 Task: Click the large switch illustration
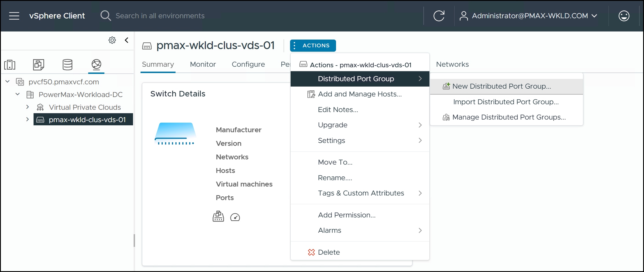176,134
